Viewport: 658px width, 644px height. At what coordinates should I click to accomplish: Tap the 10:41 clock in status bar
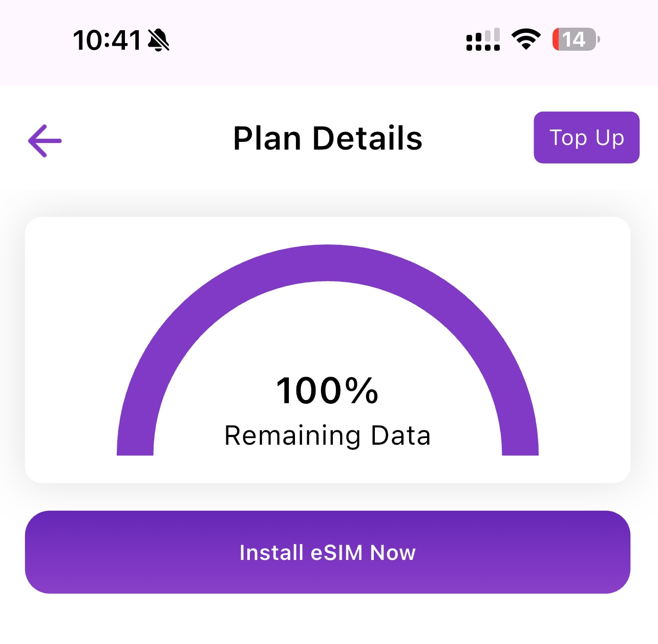pos(107,40)
